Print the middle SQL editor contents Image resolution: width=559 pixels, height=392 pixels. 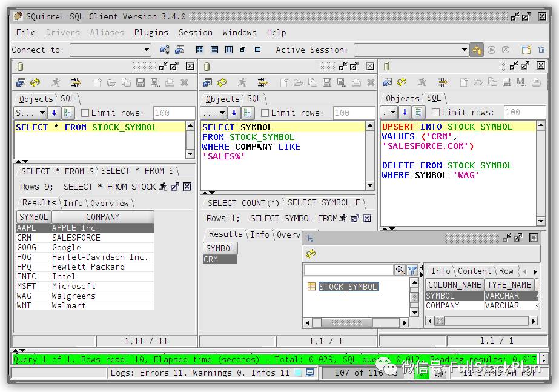(356, 83)
